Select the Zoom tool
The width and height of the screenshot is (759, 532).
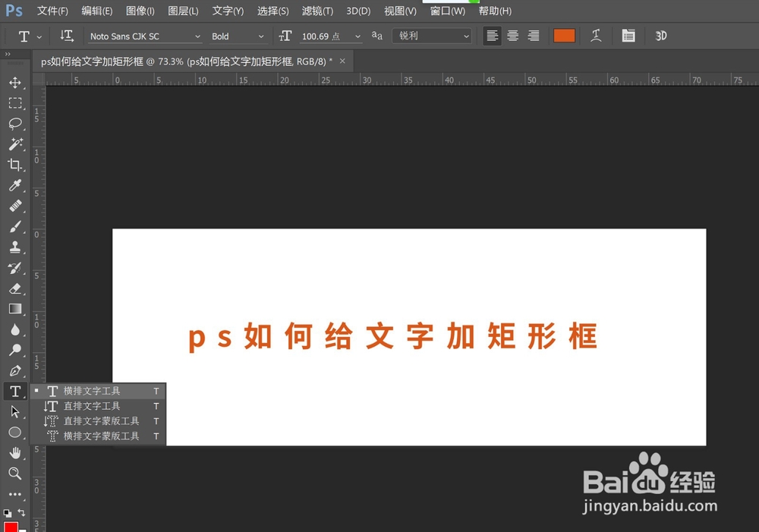click(15, 474)
